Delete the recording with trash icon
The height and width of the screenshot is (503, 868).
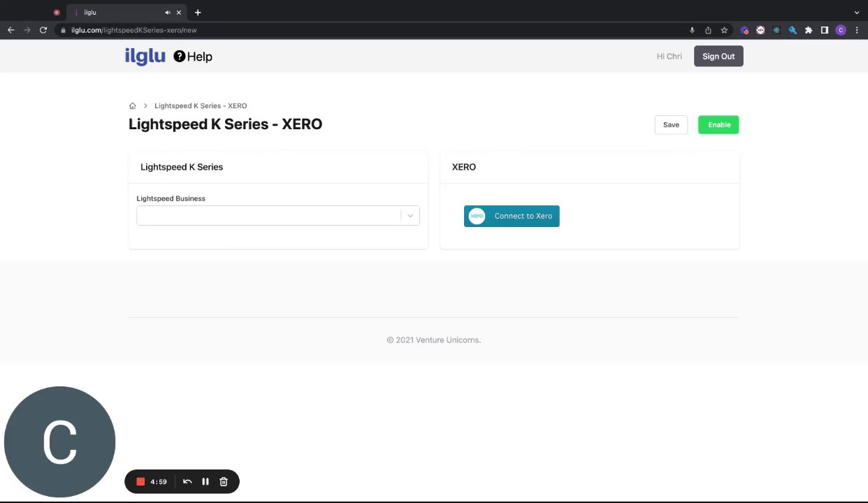(224, 481)
